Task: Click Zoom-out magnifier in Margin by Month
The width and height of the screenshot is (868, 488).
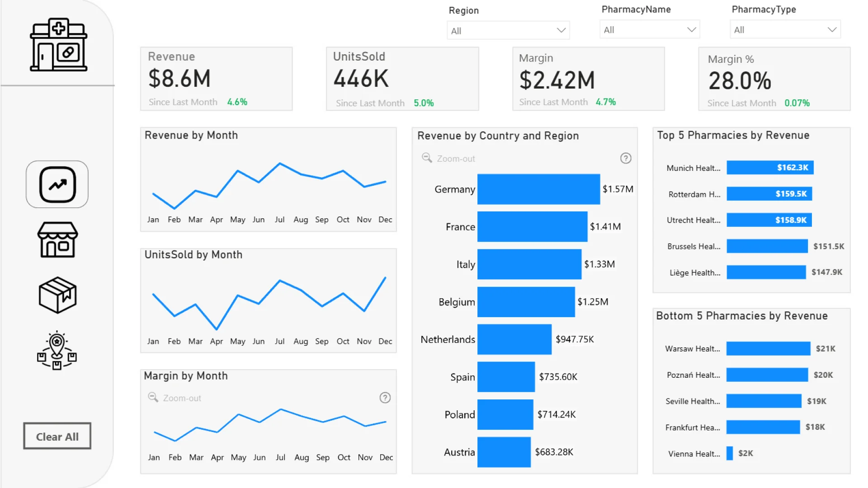Action: 153,397
